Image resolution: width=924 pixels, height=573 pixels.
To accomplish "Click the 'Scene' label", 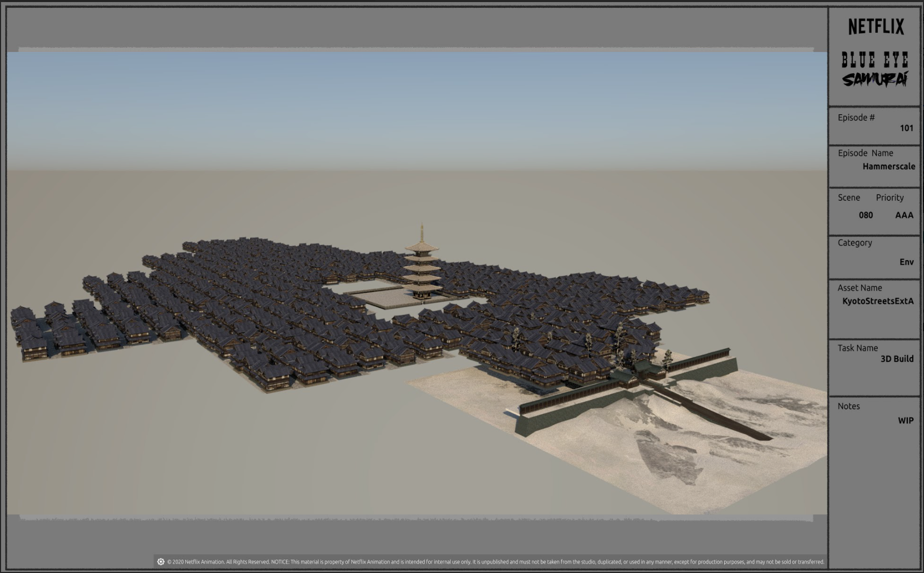I will [x=849, y=198].
